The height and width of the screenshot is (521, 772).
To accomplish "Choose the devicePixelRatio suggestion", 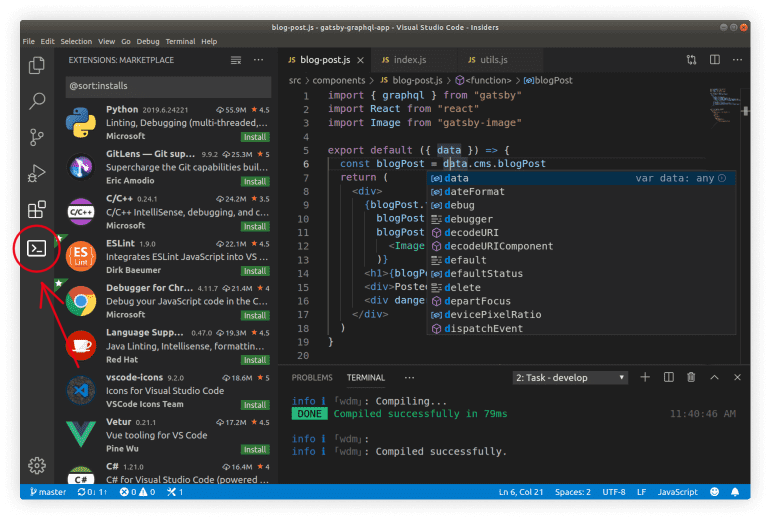I will click(581, 315).
